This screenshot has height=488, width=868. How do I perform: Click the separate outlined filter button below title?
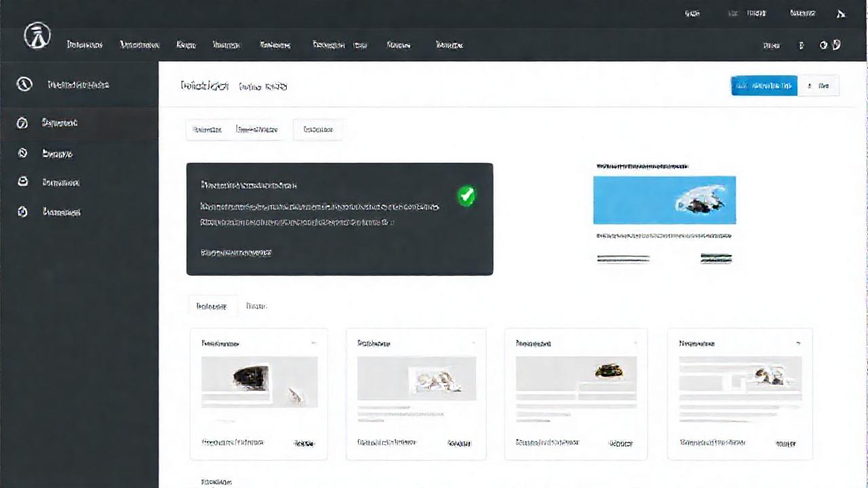click(318, 129)
